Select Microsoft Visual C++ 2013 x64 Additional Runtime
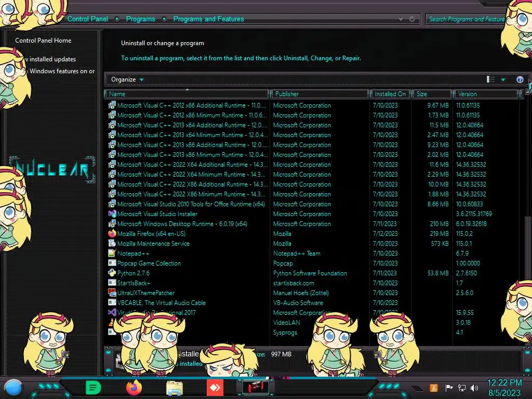Screen dimensions: 532x399 (x=312, y=125)
